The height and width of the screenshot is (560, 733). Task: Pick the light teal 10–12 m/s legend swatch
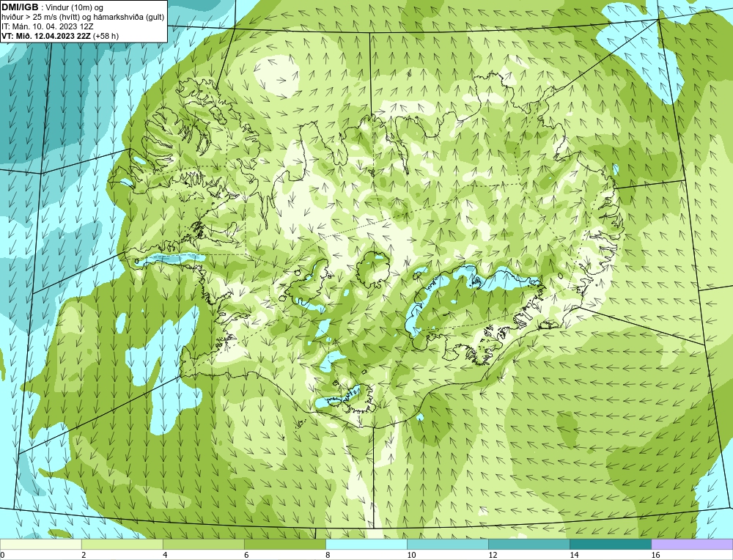[448, 545]
